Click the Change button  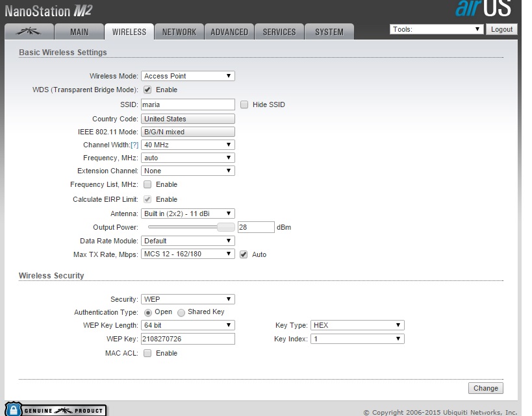(486, 388)
